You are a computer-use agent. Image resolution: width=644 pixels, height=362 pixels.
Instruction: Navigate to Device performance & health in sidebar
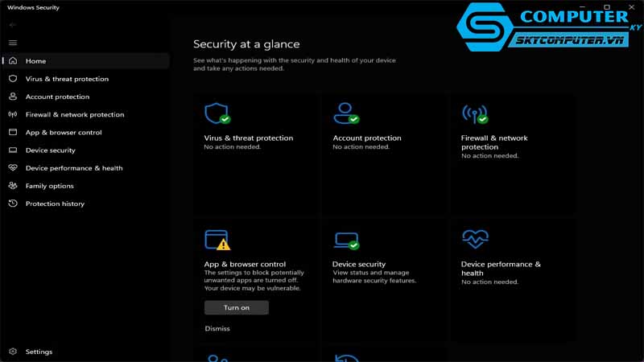tap(74, 168)
